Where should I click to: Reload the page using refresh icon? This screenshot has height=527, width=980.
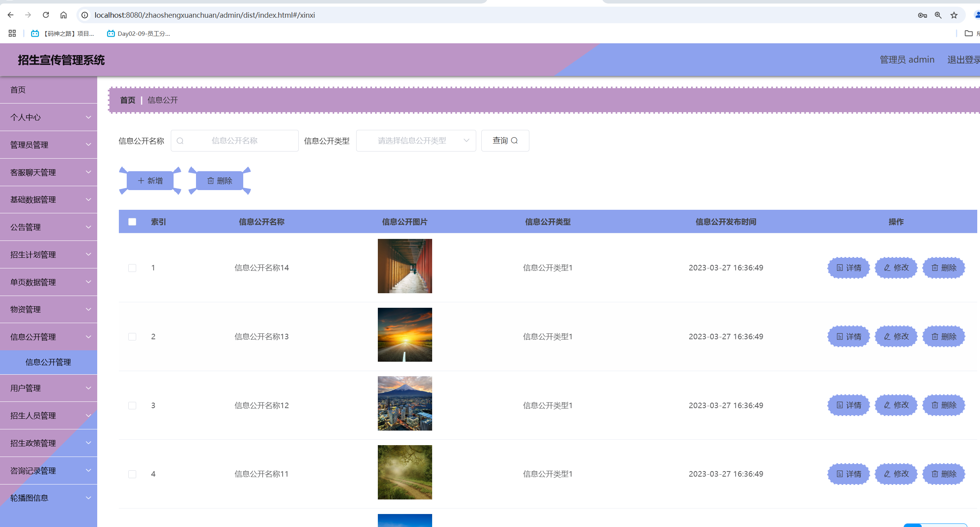pyautogui.click(x=46, y=15)
